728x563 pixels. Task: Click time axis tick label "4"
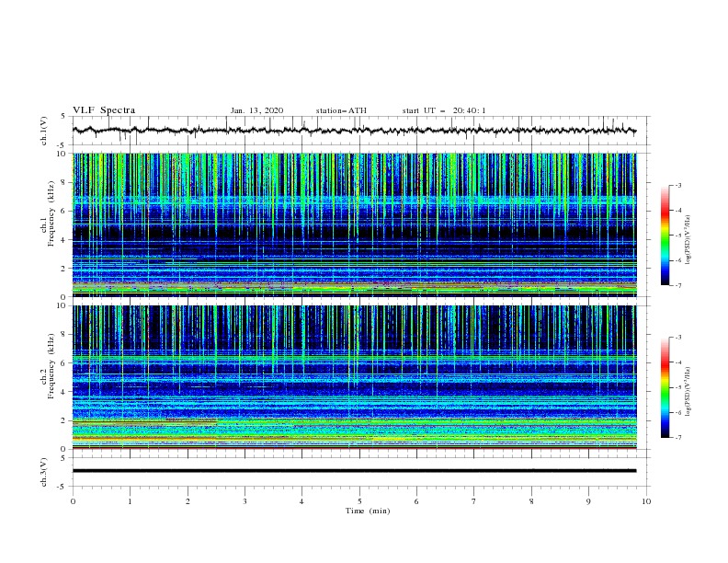tap(301, 501)
